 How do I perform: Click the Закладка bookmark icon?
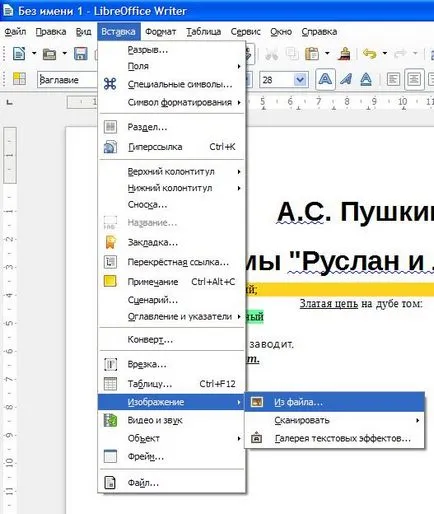110,242
